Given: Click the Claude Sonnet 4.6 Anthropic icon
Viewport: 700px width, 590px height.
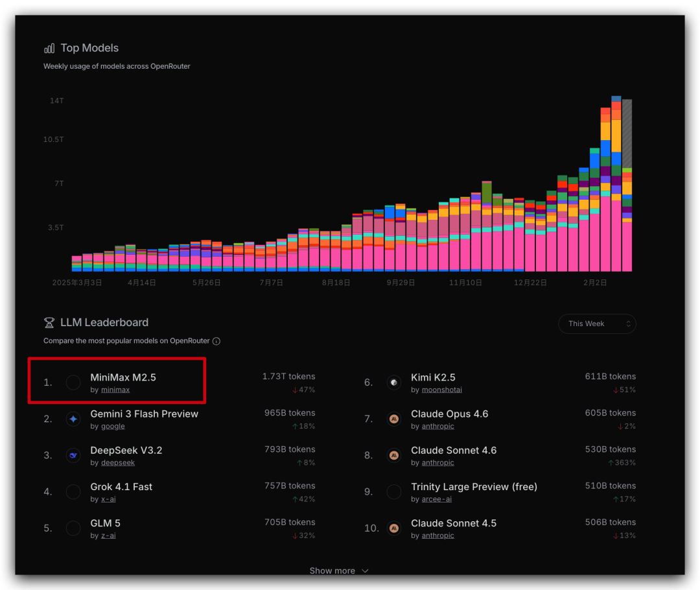Looking at the screenshot, I should click(x=393, y=456).
